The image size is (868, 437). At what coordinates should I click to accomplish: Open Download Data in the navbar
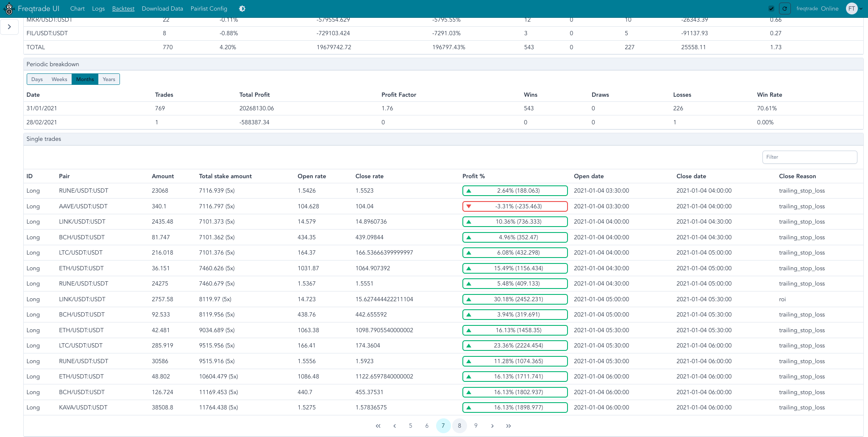click(x=162, y=8)
